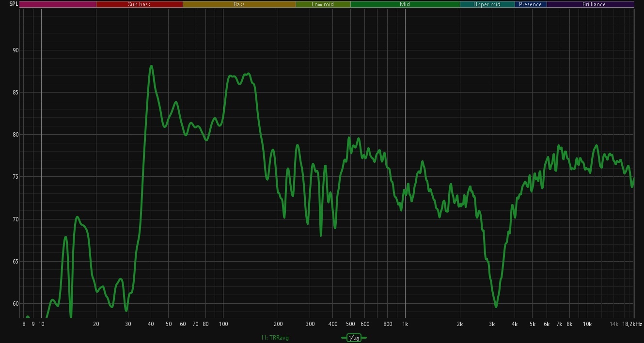Select the 11: TRRavg trace legend

pyautogui.click(x=275, y=338)
